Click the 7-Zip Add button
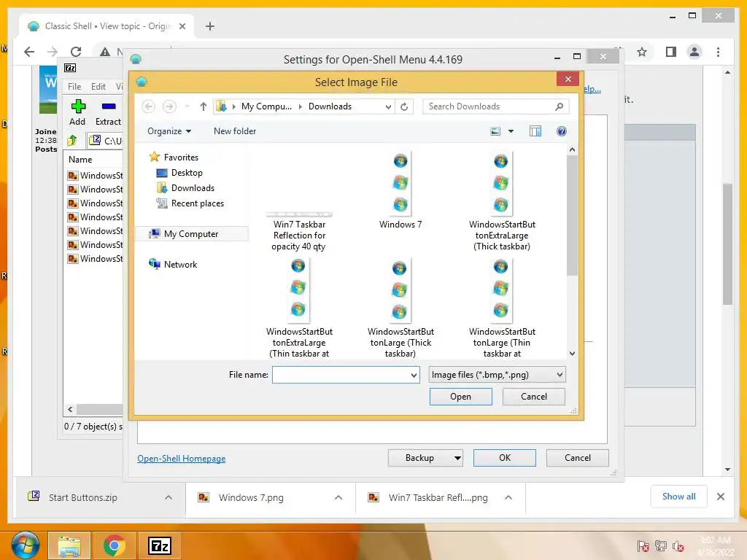Viewport: 747px width, 560px height. click(77, 112)
